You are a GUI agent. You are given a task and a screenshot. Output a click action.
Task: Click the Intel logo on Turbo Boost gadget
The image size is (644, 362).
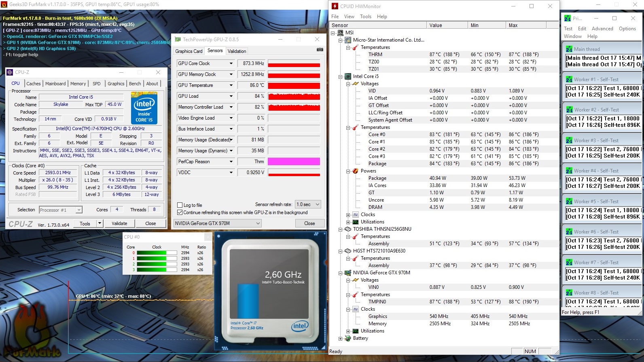(300, 326)
